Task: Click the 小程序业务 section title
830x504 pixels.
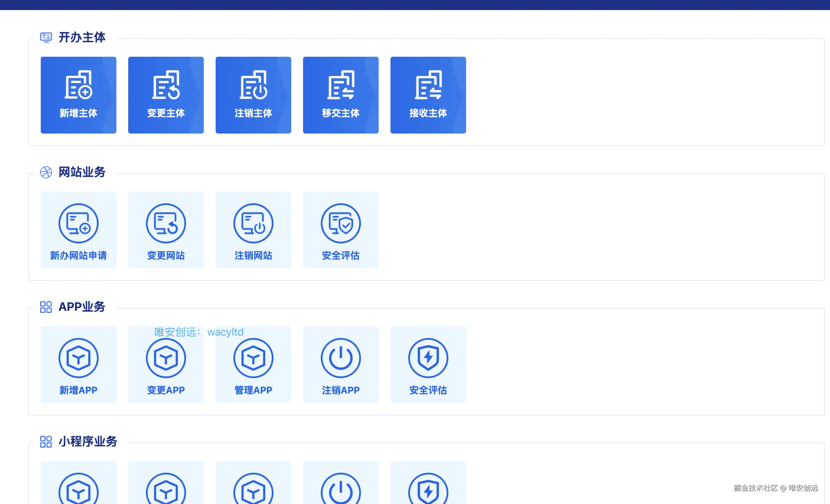Action: 88,442
